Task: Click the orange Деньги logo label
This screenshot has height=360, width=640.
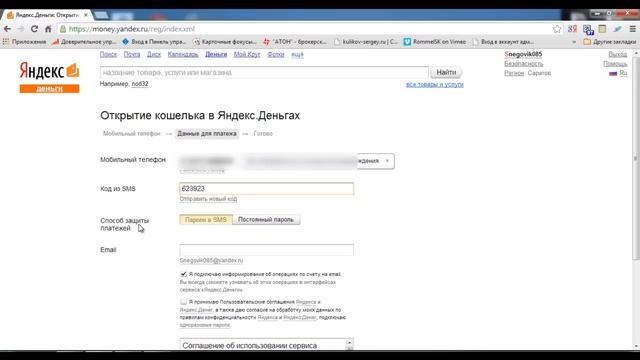Action: (x=49, y=89)
